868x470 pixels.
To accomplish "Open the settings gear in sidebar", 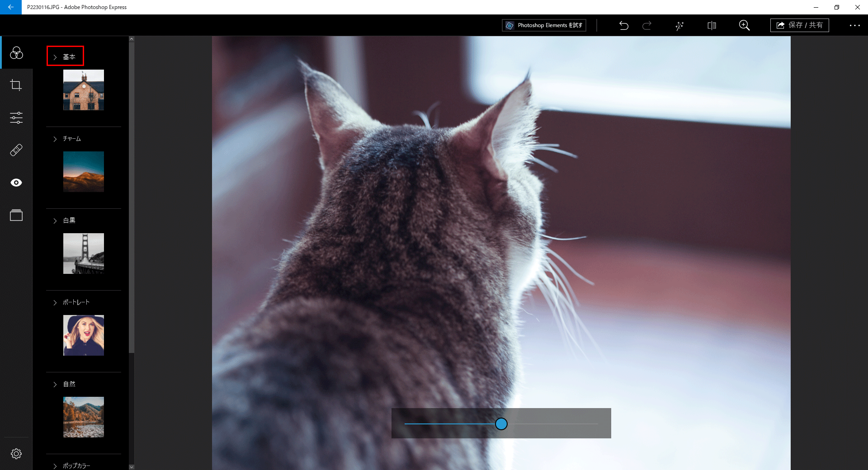I will pyautogui.click(x=16, y=454).
